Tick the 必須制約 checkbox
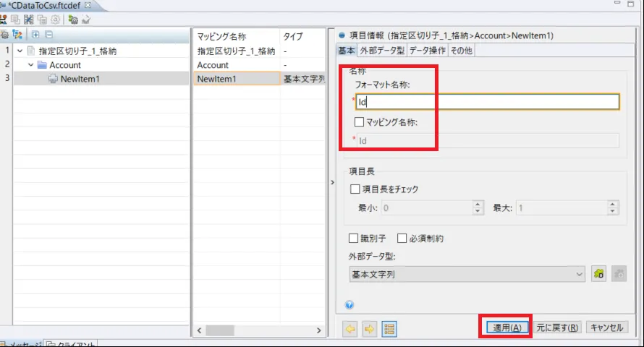Viewport: 644px width, 347px height. point(402,239)
